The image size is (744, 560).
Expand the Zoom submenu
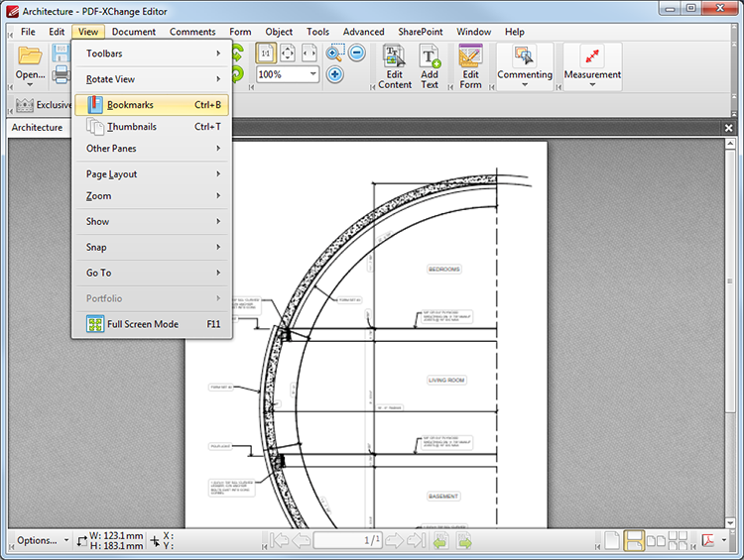point(152,196)
